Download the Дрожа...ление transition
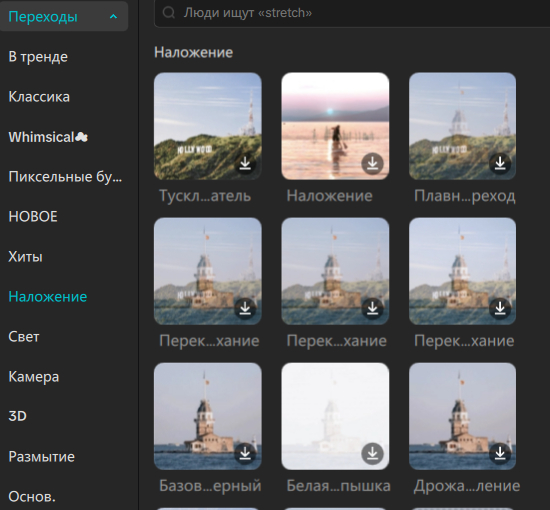Screen dimensions: 550x510 coord(500,454)
